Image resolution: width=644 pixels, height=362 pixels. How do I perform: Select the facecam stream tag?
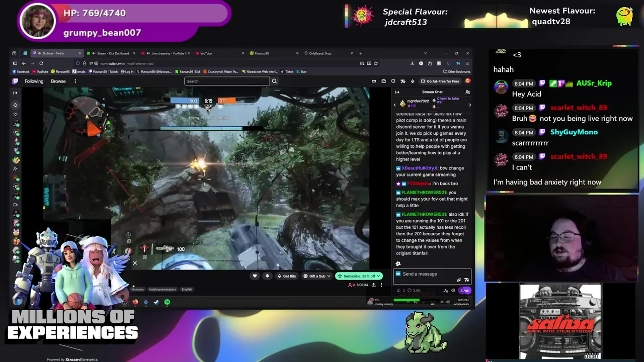pos(137,290)
